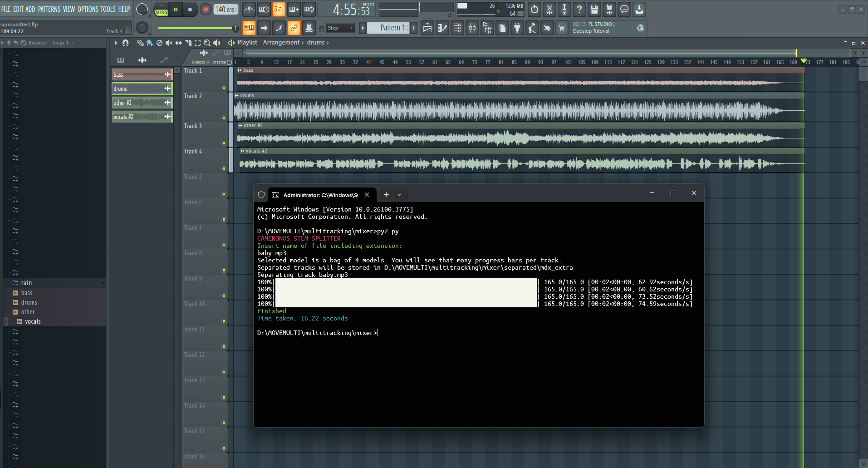Open pattern options arrow left of Pattern 1

click(x=363, y=28)
